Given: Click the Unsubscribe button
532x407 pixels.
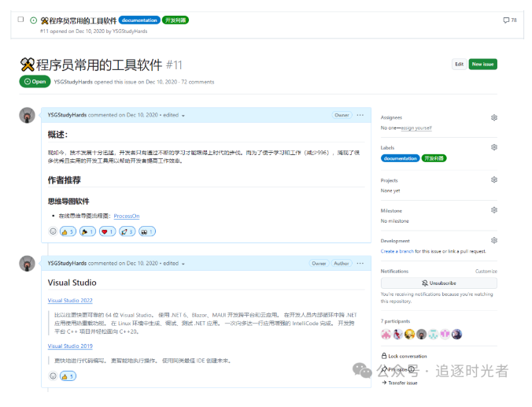Looking at the screenshot, I should 438,283.
